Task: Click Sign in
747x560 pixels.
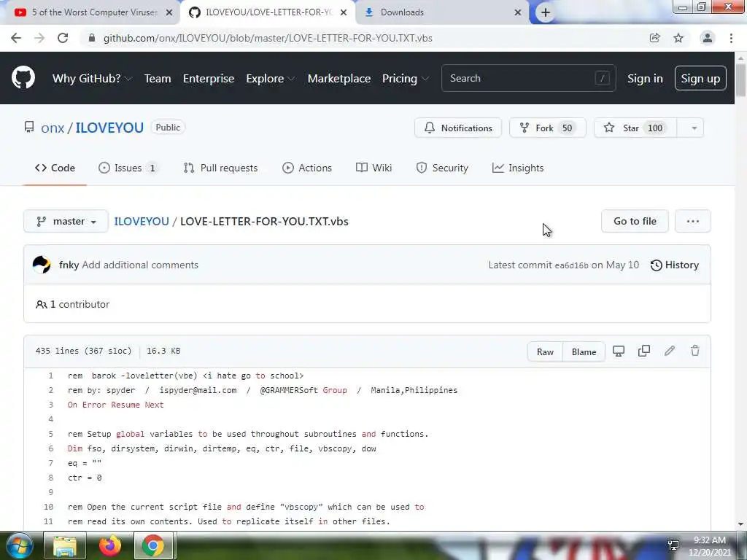Action: (x=645, y=79)
